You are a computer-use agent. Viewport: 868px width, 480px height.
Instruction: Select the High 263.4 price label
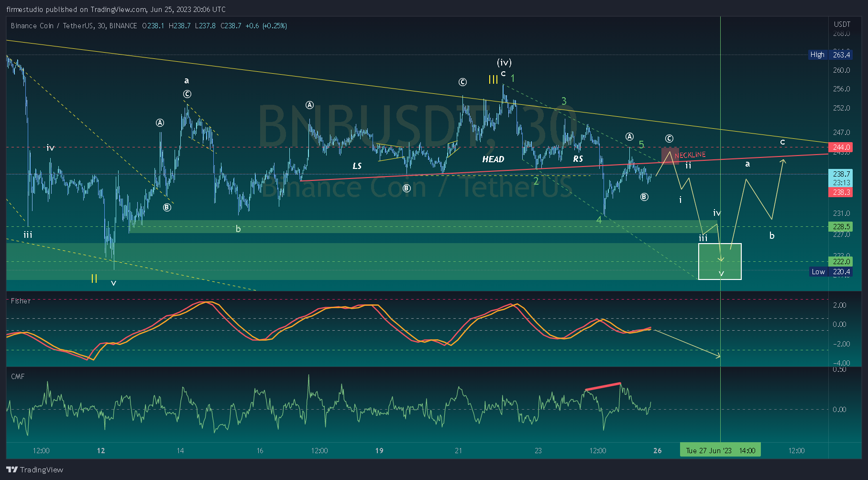point(830,55)
